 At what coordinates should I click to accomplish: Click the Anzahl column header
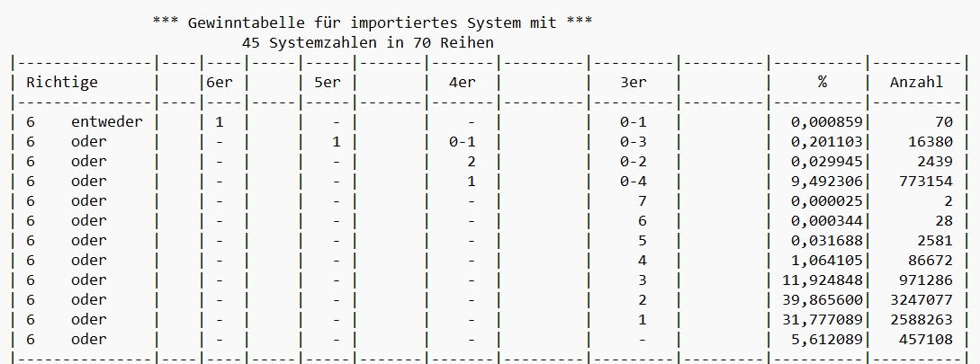tap(916, 83)
